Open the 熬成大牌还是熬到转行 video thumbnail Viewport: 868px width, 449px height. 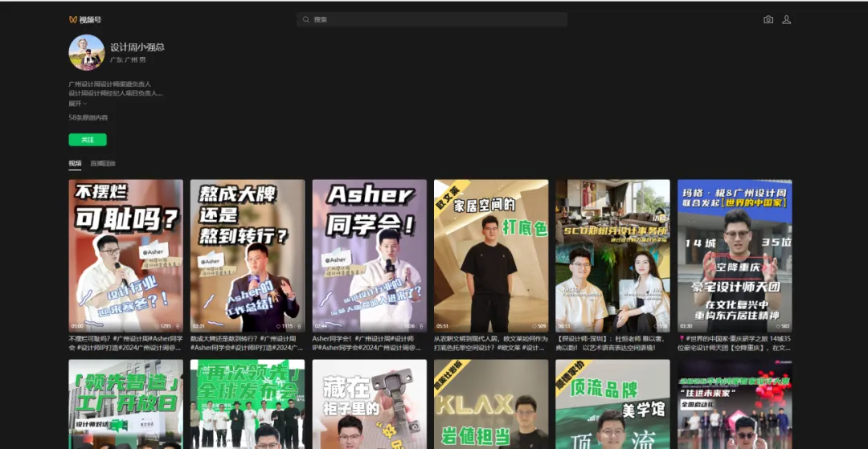(x=248, y=255)
